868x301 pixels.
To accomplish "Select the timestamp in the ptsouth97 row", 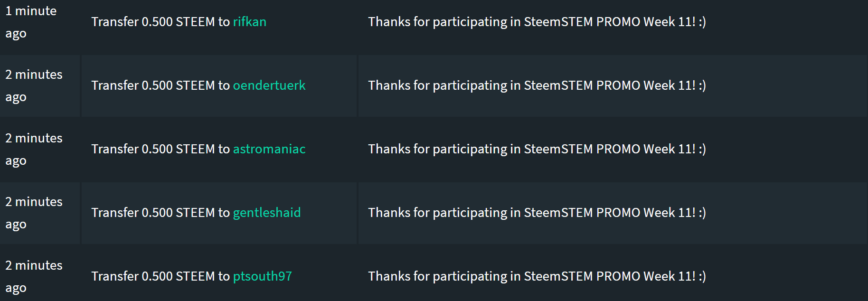I will click(x=34, y=276).
